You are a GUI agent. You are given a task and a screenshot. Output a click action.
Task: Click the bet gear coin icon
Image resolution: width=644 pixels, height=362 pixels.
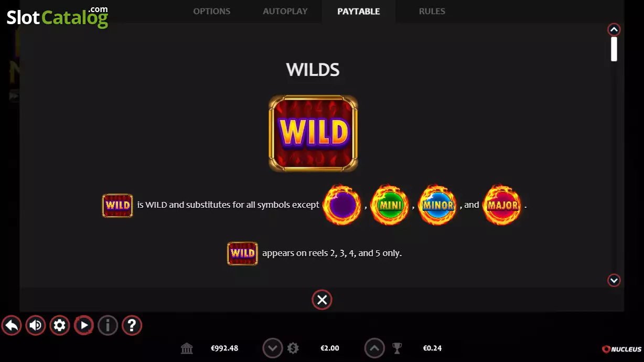point(293,348)
